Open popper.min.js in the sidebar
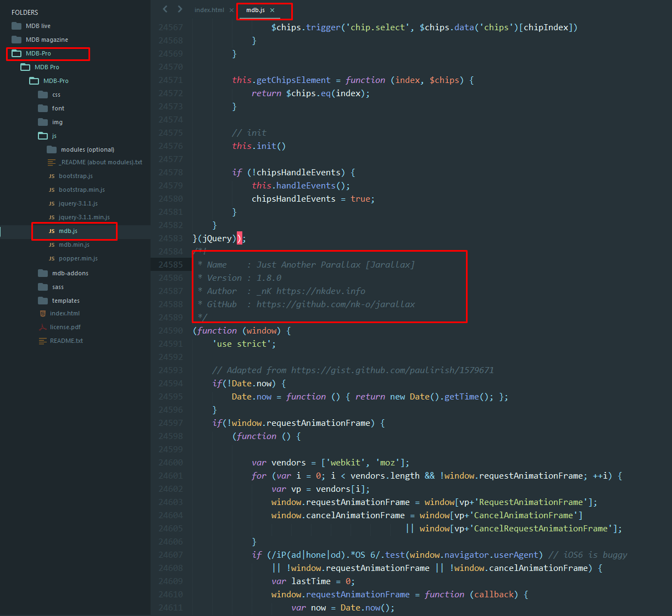Image resolution: width=672 pixels, height=616 pixels. (x=78, y=258)
